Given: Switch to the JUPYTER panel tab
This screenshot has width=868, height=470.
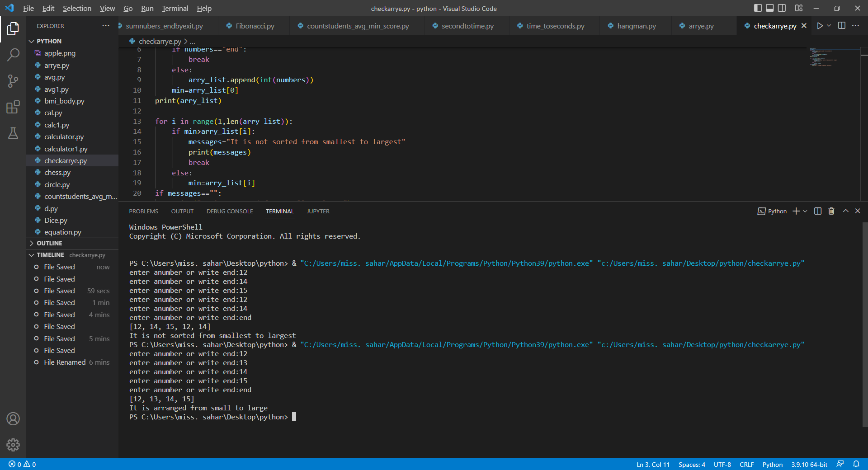Looking at the screenshot, I should pos(318,211).
